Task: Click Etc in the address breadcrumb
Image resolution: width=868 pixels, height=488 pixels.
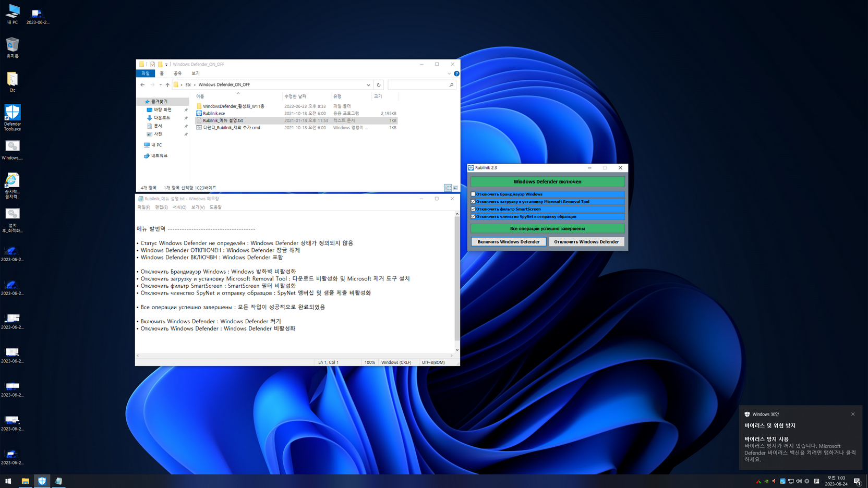Action: click(188, 85)
